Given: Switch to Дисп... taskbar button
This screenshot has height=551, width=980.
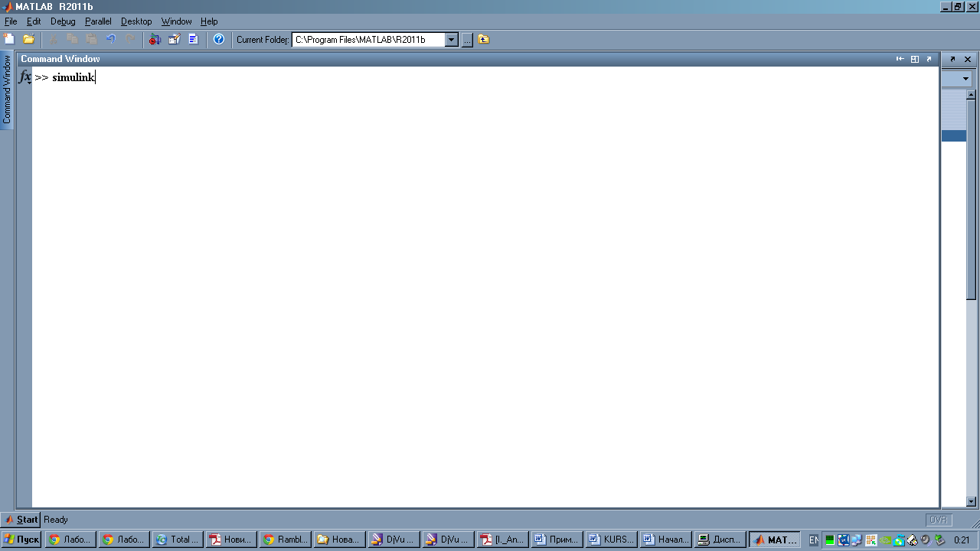Looking at the screenshot, I should point(720,540).
